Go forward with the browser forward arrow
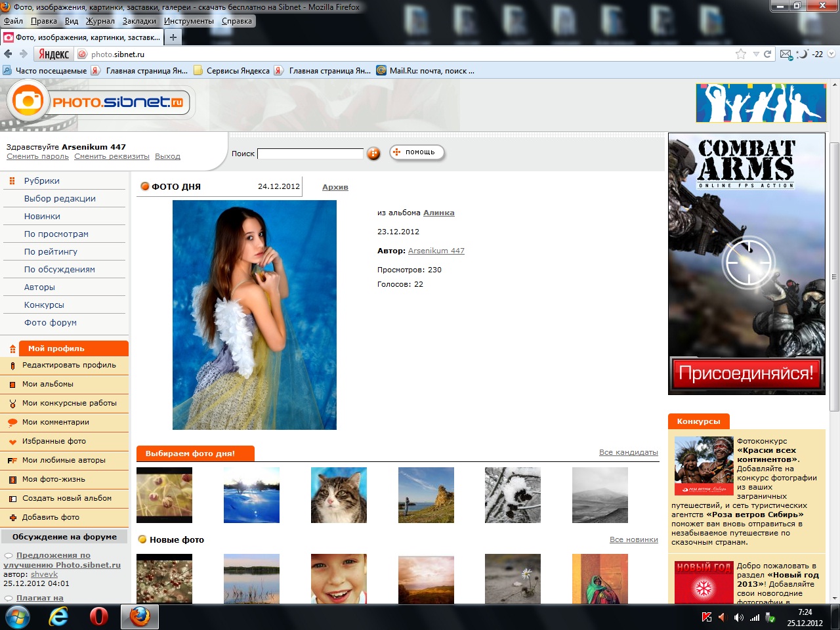 [x=24, y=54]
